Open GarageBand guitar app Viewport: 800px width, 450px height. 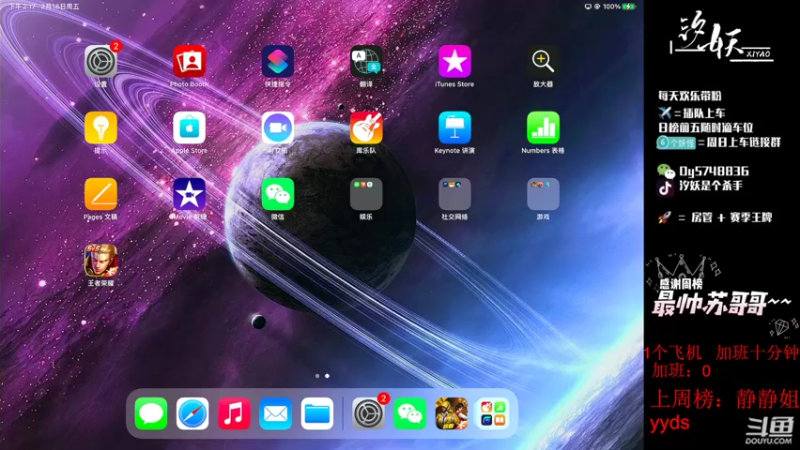pos(366,128)
